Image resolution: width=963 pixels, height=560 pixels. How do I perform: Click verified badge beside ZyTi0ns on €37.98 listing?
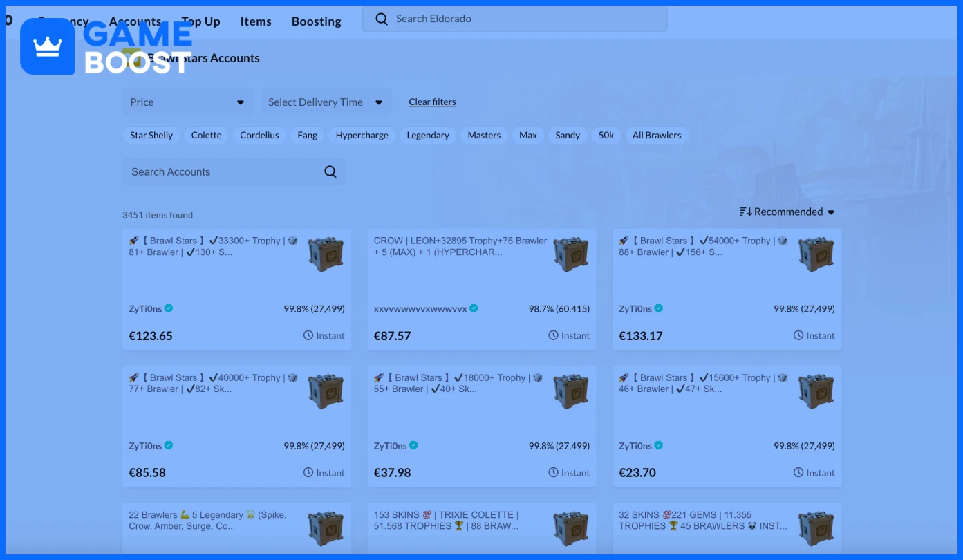[x=413, y=445]
